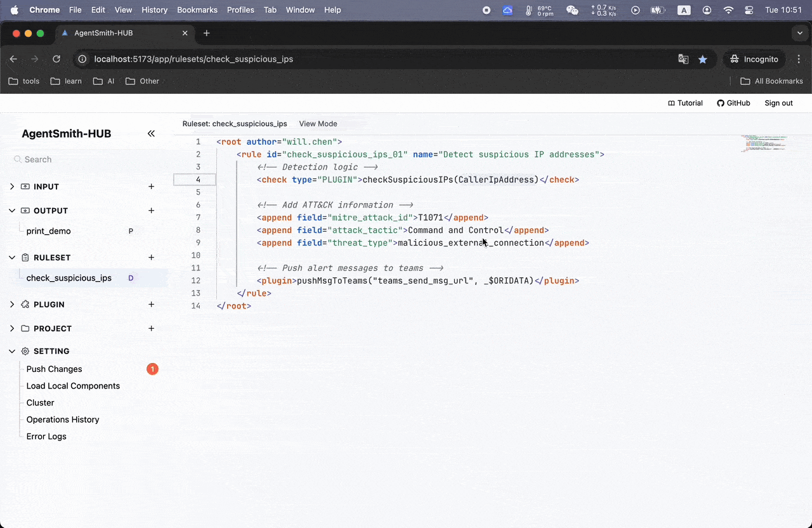Image resolution: width=812 pixels, height=528 pixels.
Task: Open the Bookmarks menu in menu bar
Action: pyautogui.click(x=197, y=10)
